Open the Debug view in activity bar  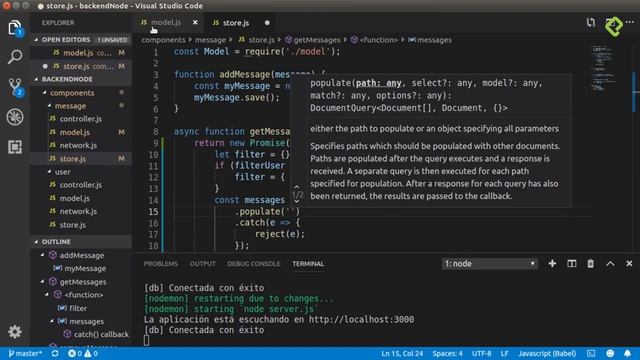click(x=15, y=117)
